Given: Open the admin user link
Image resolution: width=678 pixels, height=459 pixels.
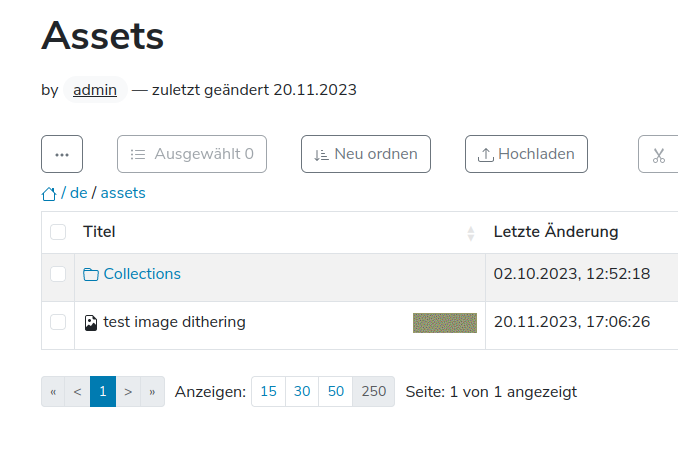Looking at the screenshot, I should point(95,90).
